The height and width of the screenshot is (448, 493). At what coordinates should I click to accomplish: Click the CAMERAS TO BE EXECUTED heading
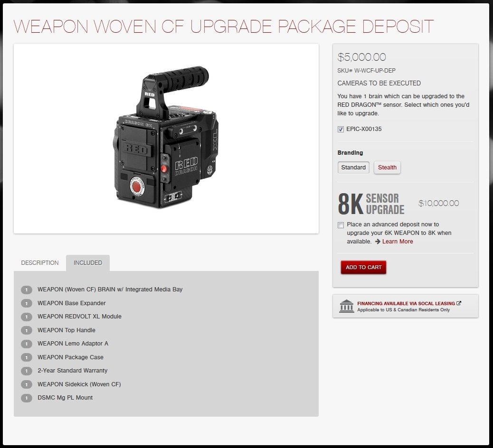[379, 83]
